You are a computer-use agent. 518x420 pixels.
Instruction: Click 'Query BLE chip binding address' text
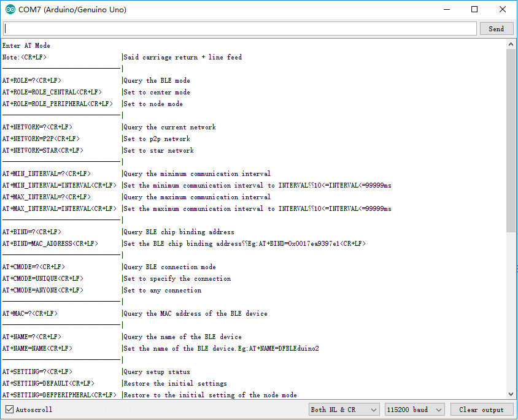pos(179,232)
